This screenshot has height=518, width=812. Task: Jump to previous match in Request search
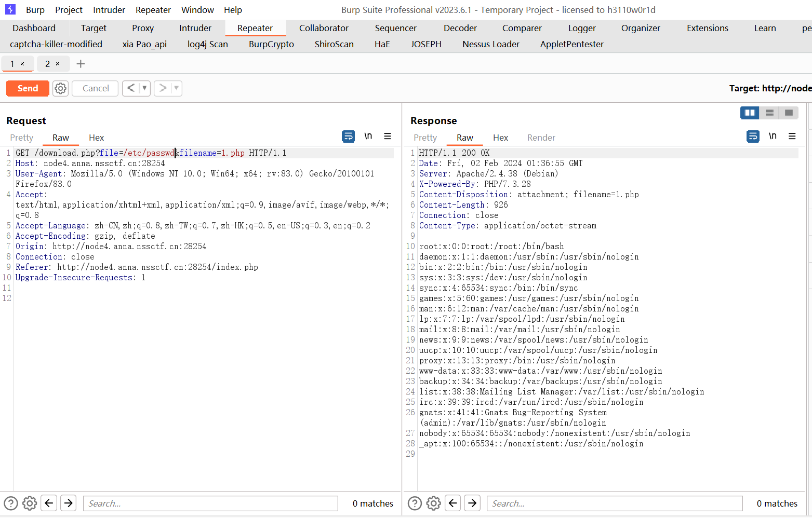coord(49,503)
